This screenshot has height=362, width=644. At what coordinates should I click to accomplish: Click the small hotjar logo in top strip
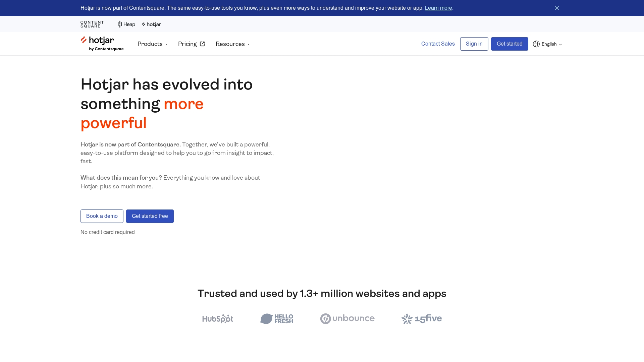pos(152,24)
